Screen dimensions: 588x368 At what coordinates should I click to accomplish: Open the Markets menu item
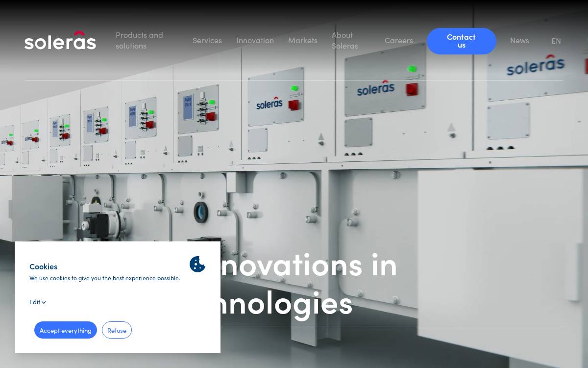(303, 40)
